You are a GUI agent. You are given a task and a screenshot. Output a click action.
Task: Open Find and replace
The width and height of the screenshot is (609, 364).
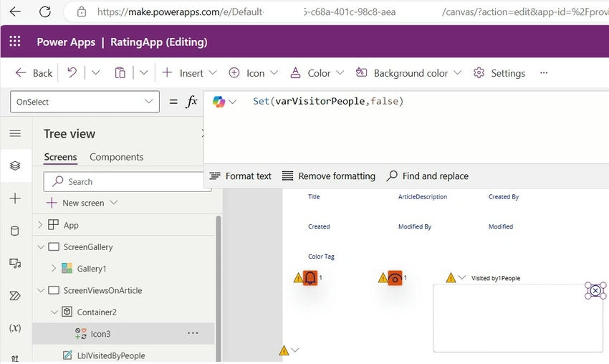[428, 176]
